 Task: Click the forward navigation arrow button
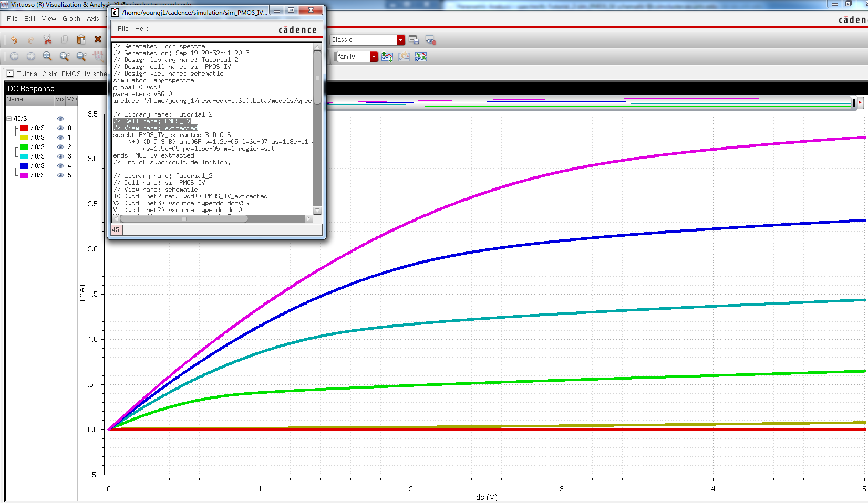coord(30,56)
